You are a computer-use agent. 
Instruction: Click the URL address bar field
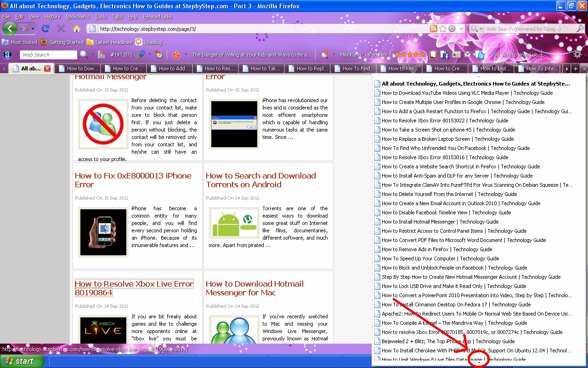tap(262, 29)
